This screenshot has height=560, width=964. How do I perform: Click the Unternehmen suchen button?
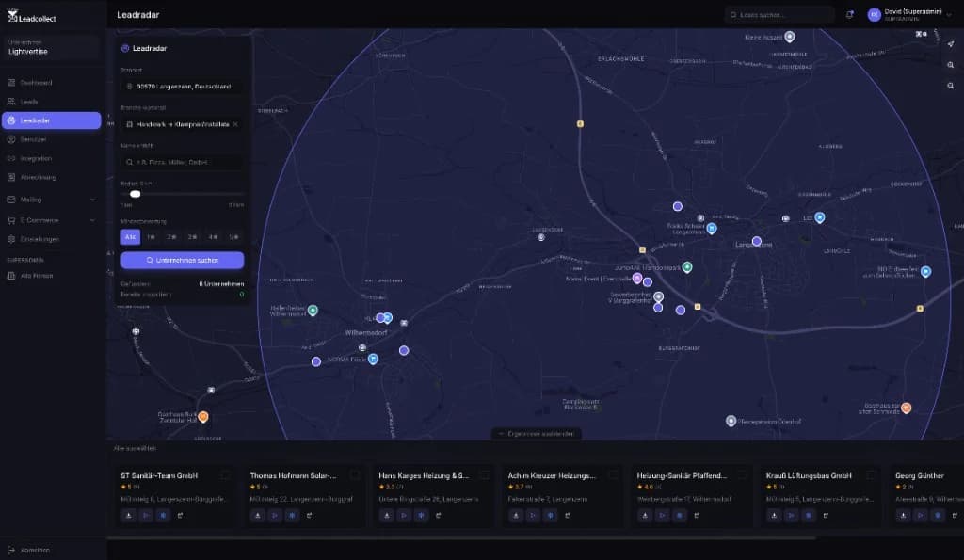click(x=182, y=260)
